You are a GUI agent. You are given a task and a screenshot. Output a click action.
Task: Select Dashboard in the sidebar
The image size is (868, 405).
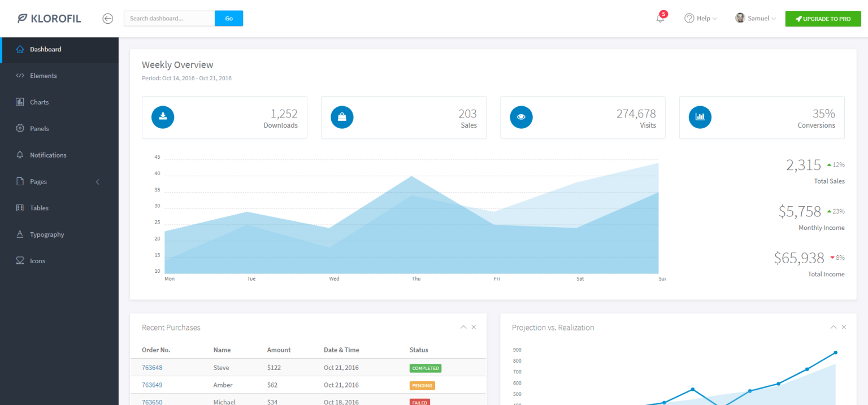[x=45, y=49]
